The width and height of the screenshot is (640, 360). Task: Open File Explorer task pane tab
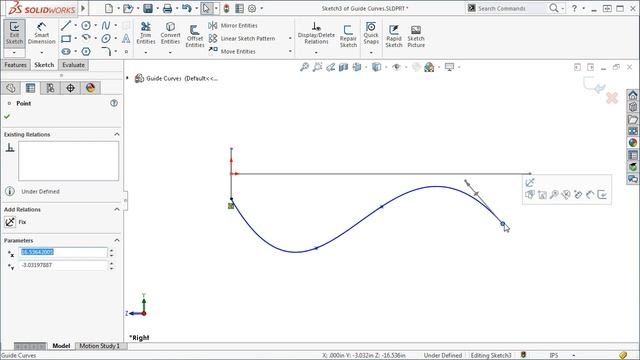click(x=633, y=119)
